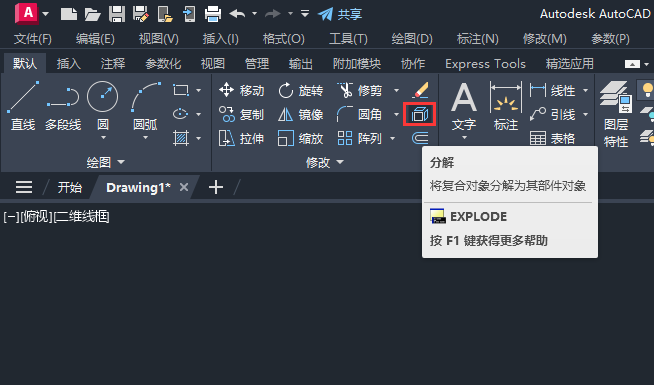The image size is (654, 385).
Task: Open the Draw 绘图(D) menu
Action: (412, 39)
